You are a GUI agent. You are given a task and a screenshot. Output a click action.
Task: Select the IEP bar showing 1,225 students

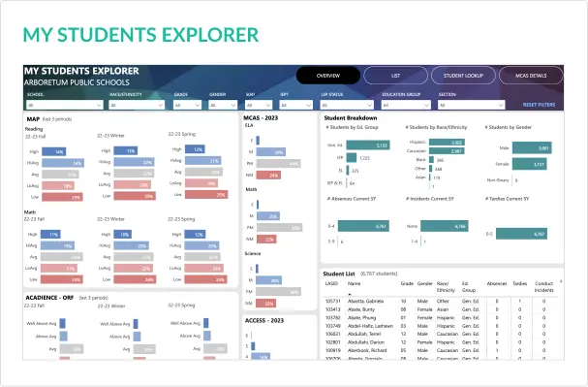tap(352, 158)
